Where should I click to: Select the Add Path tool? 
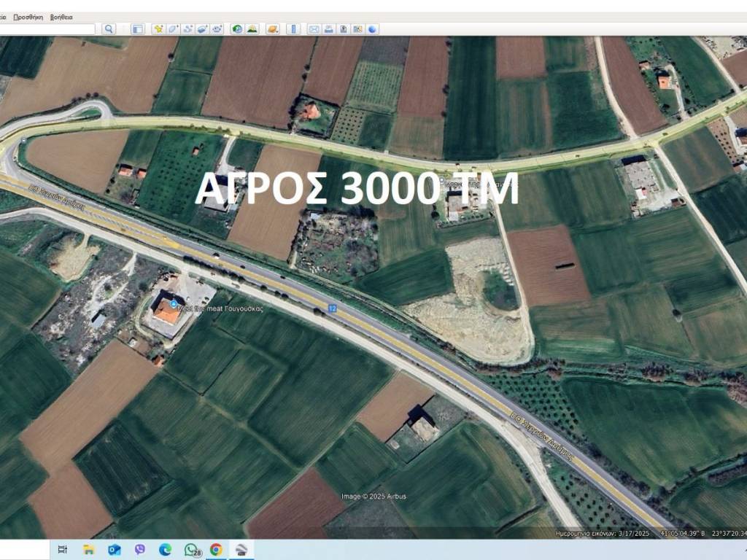click(x=187, y=29)
